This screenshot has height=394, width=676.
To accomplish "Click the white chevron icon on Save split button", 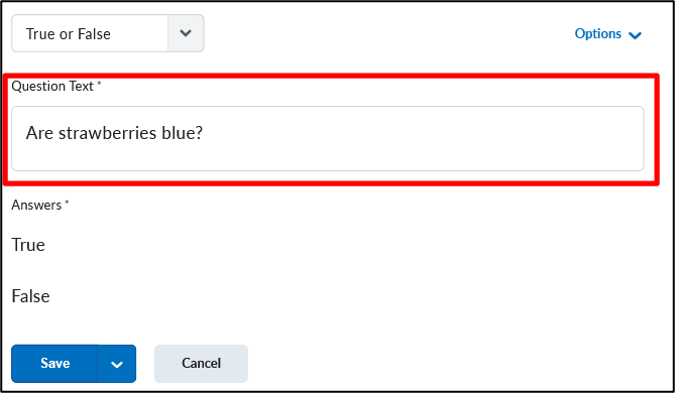I will 117,365.
